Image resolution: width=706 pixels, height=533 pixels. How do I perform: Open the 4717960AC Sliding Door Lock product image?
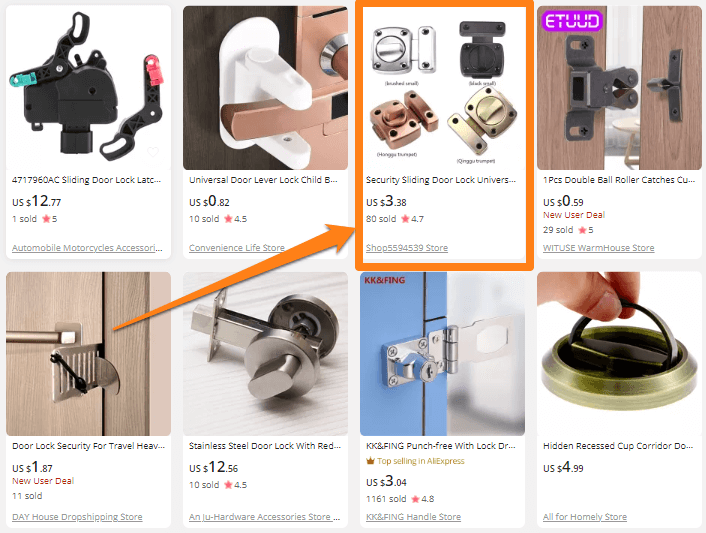coord(88,87)
